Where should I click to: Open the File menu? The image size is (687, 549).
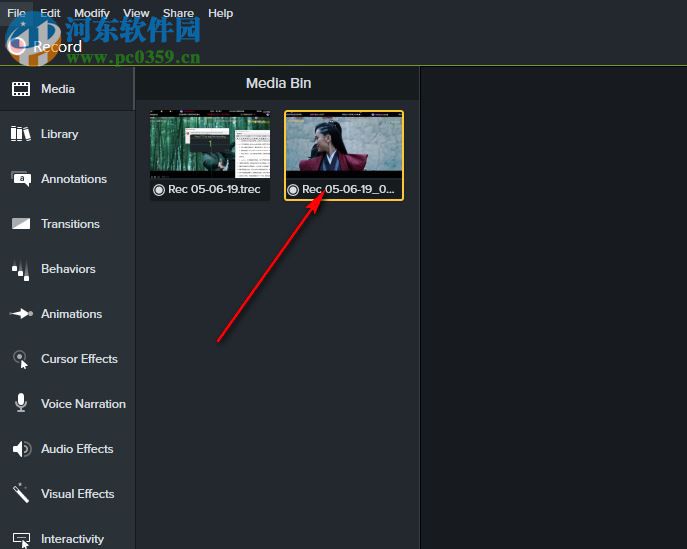(x=16, y=13)
